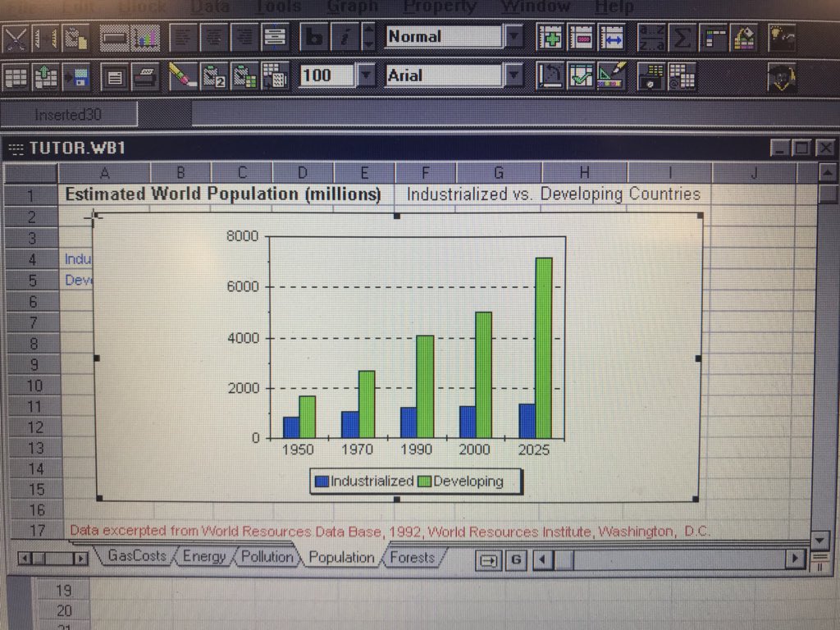The width and height of the screenshot is (840, 630).
Task: Click the horizontal scrollbar right arrow
Action: pyautogui.click(x=795, y=559)
